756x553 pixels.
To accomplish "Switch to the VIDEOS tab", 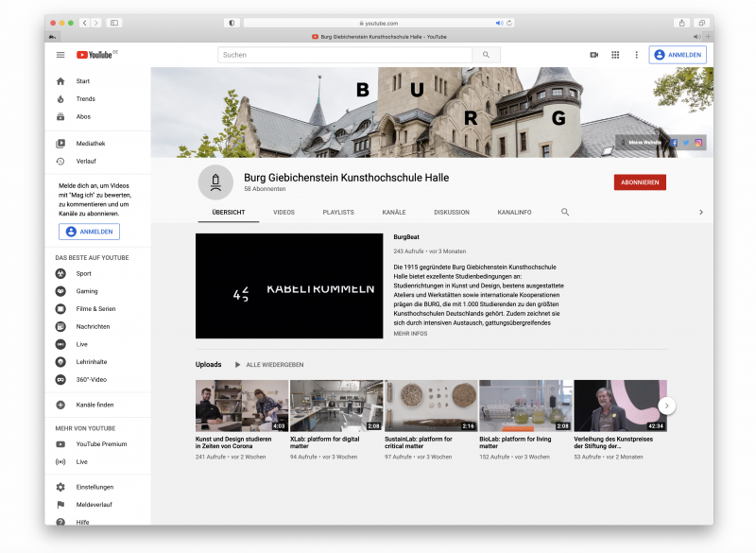I will click(x=283, y=213).
